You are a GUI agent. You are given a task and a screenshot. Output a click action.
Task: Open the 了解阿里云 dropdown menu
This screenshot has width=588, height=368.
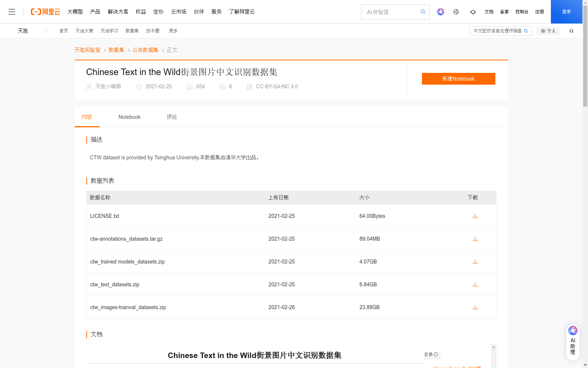click(241, 11)
